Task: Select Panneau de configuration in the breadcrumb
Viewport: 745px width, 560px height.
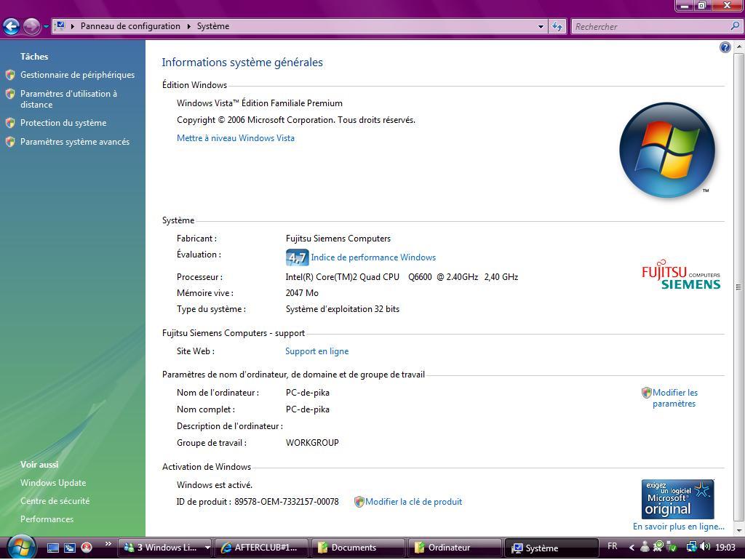Action: [130, 26]
